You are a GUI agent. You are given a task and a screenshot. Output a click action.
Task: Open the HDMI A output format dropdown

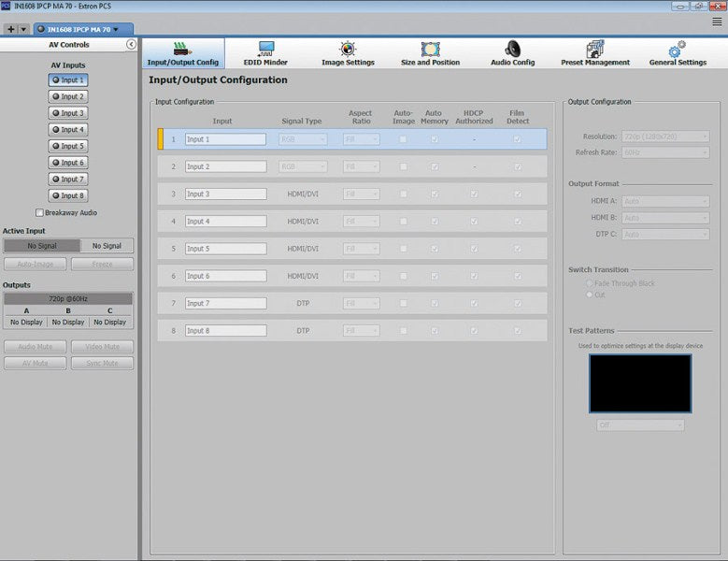(x=665, y=201)
